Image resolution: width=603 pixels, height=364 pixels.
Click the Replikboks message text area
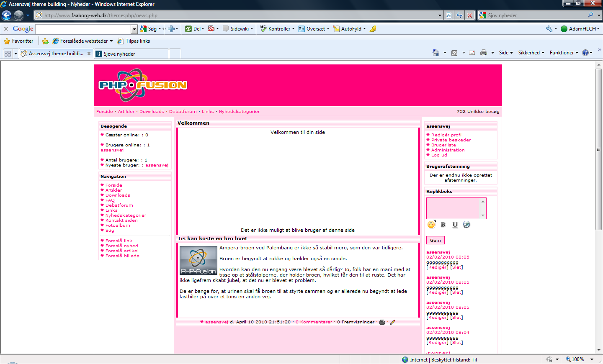point(453,208)
